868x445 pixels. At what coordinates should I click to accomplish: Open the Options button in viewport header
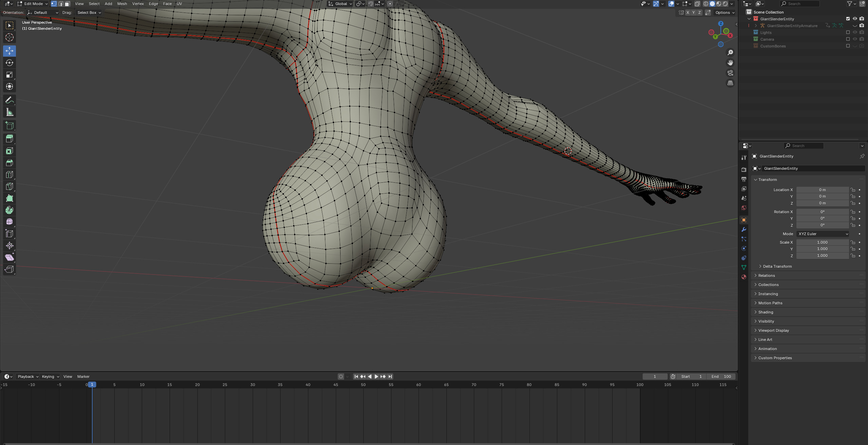[x=725, y=13]
